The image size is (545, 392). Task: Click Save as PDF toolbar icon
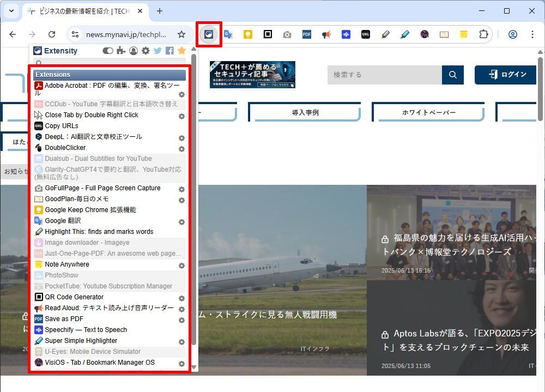click(306, 34)
